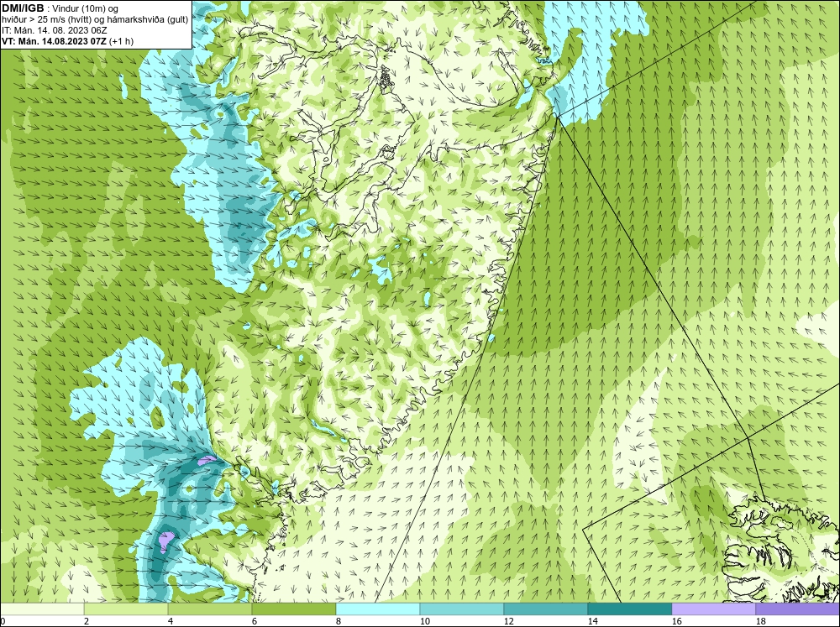Click the legend scale label '18'
Image resolution: width=840 pixels, height=627 pixels.
click(761, 621)
